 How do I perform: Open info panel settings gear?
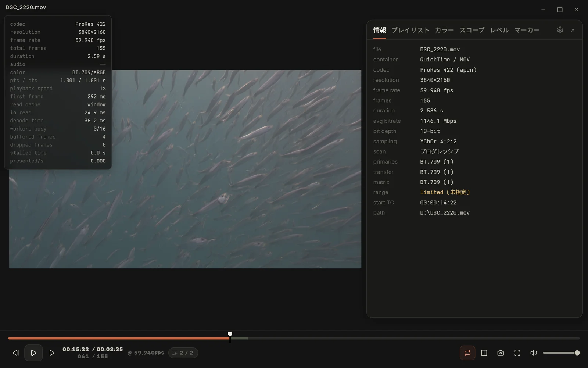[560, 30]
